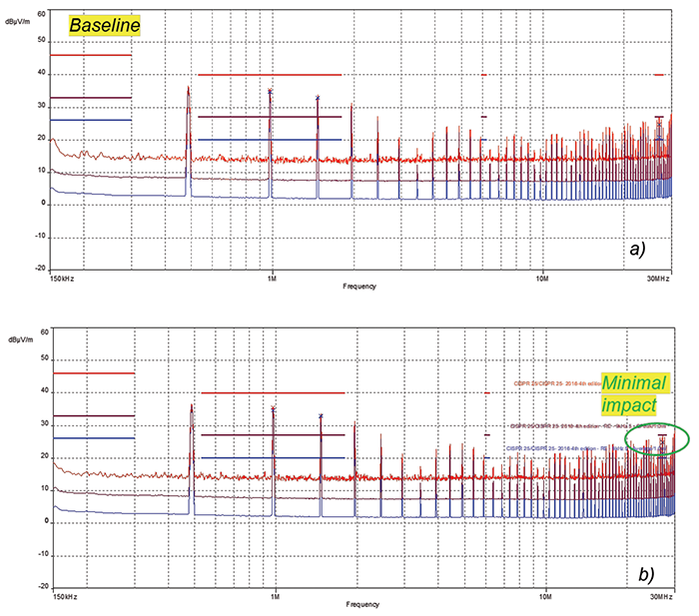Click the 1M peak marker in bottom plot
The height and width of the screenshot is (616, 699).
click(x=273, y=408)
